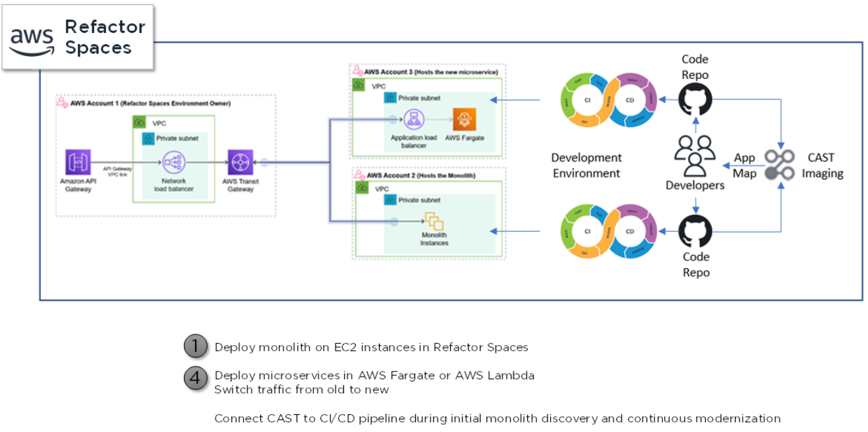Click 'AWS Account 2 (Hosts the Monolith)' title
Screen dimensions: 868x432
420,175
